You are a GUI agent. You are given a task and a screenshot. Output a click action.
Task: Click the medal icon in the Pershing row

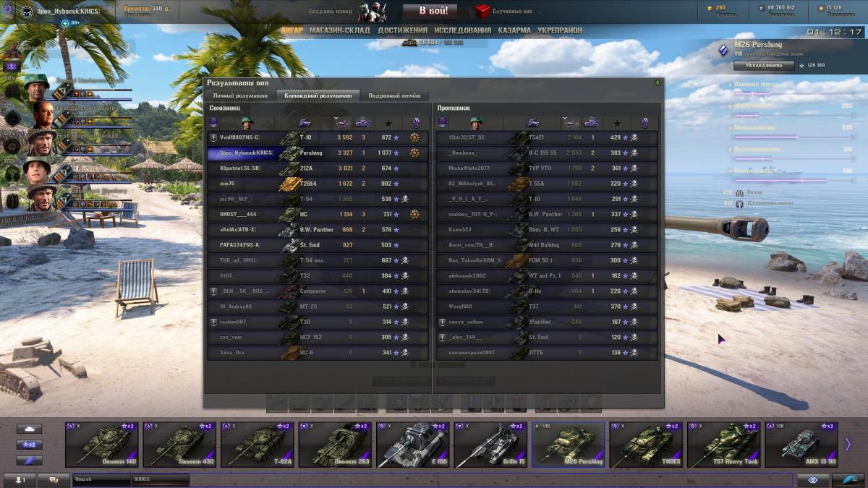click(x=415, y=153)
